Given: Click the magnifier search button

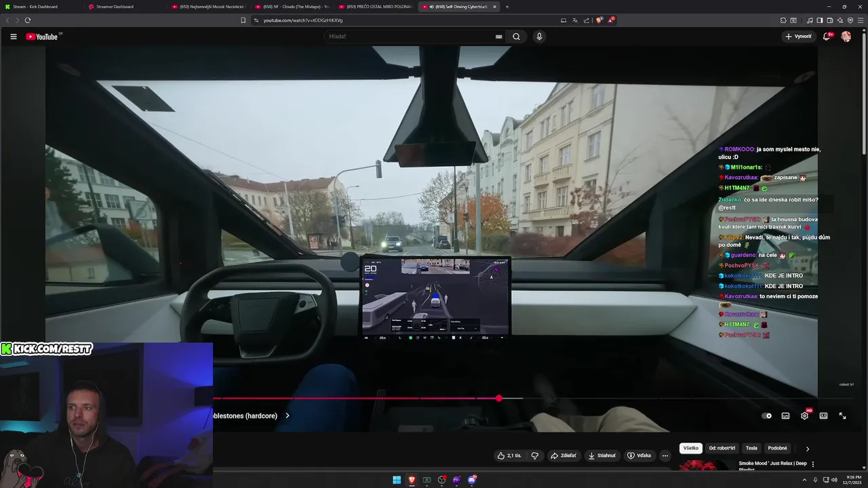Looking at the screenshot, I should point(516,37).
